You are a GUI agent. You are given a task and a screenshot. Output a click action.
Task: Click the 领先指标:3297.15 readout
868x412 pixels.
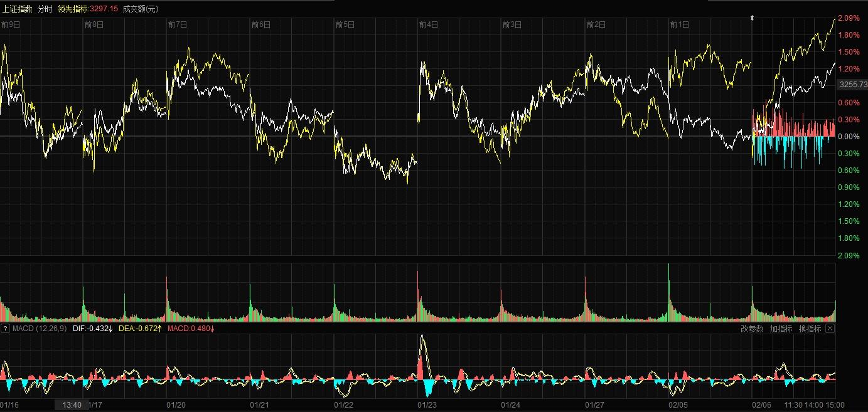[88, 9]
